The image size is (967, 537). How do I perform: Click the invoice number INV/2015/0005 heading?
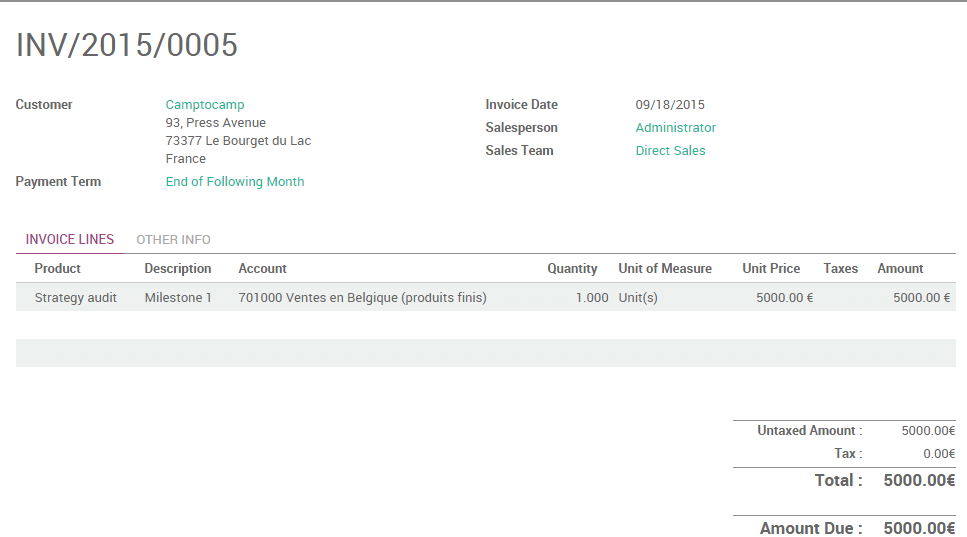pyautogui.click(x=127, y=45)
